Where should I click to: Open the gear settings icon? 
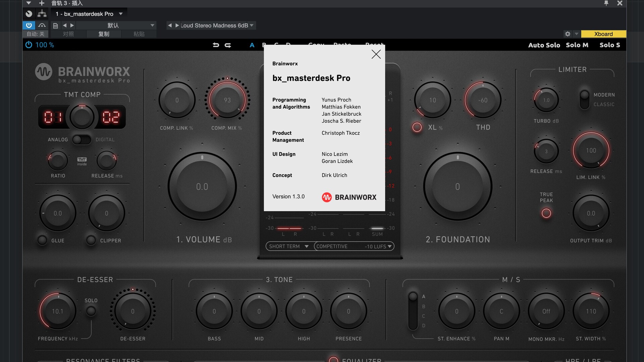(x=568, y=34)
